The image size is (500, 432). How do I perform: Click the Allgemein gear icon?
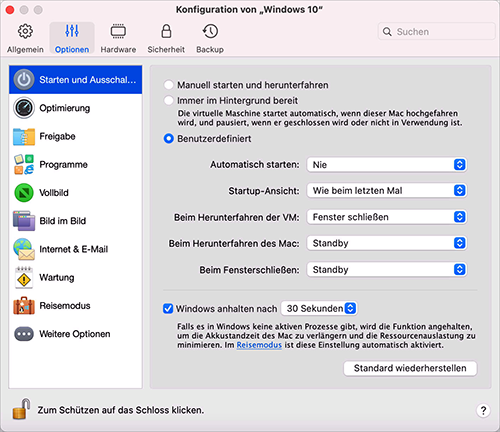25,31
